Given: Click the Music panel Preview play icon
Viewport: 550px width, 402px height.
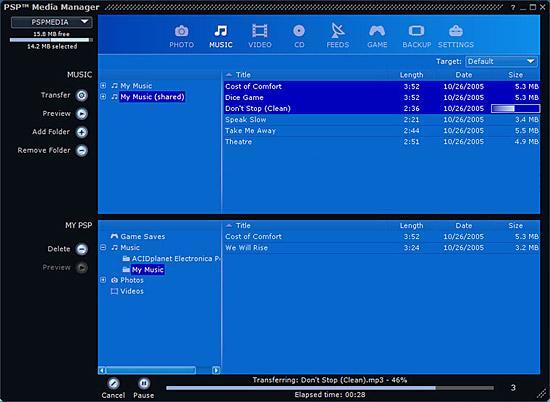Looking at the screenshot, I should [x=82, y=114].
